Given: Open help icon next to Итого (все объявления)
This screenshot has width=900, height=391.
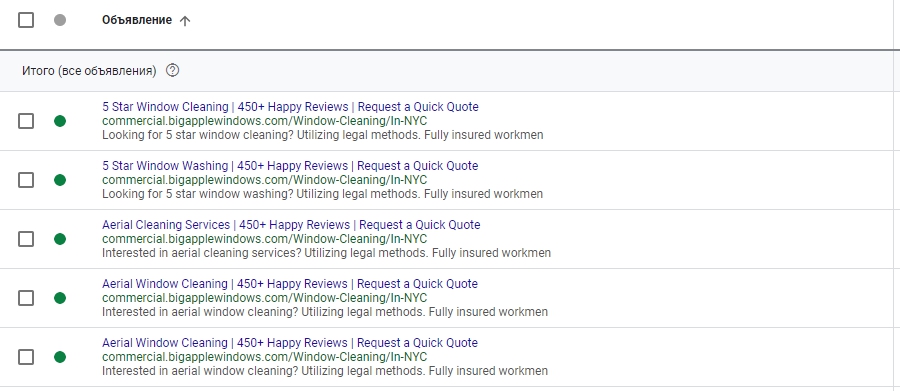Looking at the screenshot, I should tap(172, 71).
